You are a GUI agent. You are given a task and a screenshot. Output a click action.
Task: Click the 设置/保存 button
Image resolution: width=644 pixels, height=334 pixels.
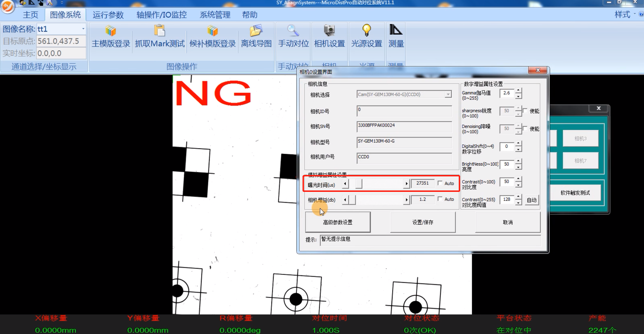coord(423,222)
